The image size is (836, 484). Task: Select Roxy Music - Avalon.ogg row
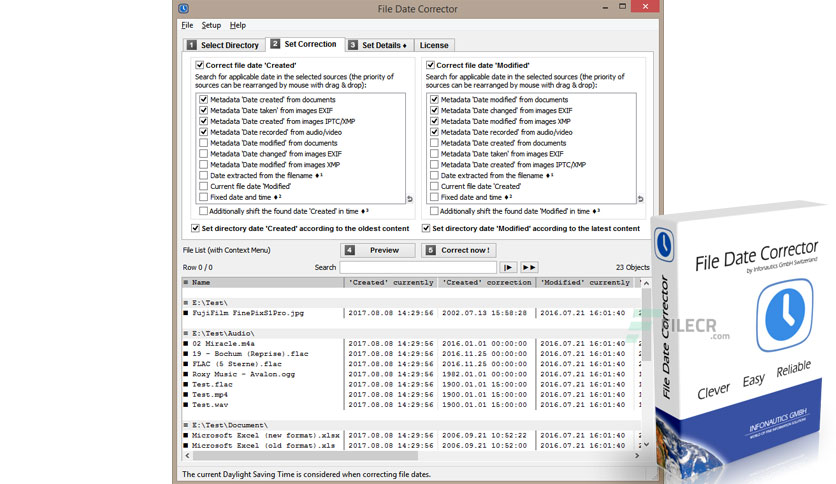pyautogui.click(x=411, y=374)
